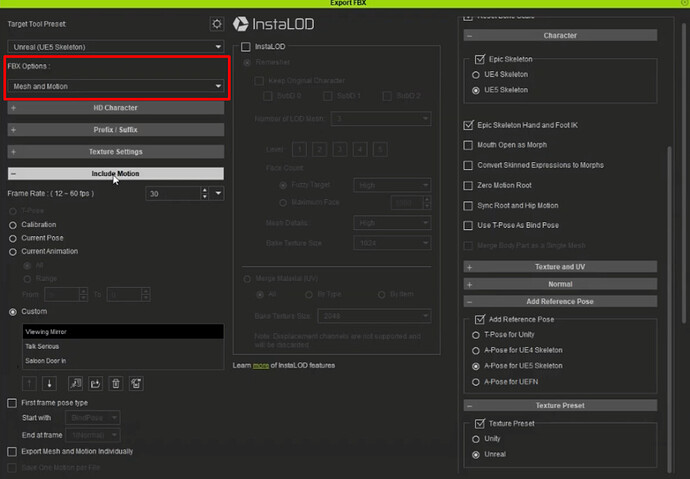Collapse the Add Reference Pose section
The image size is (690, 479).
coord(560,301)
